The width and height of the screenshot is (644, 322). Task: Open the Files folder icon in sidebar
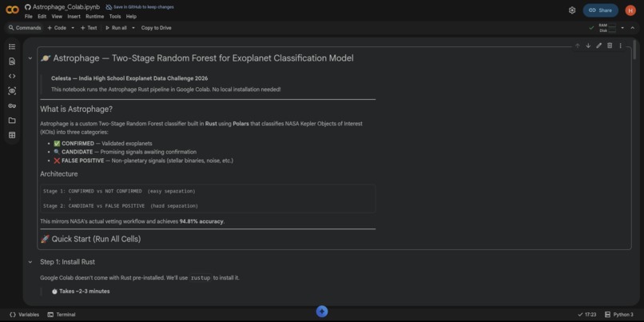click(x=12, y=121)
